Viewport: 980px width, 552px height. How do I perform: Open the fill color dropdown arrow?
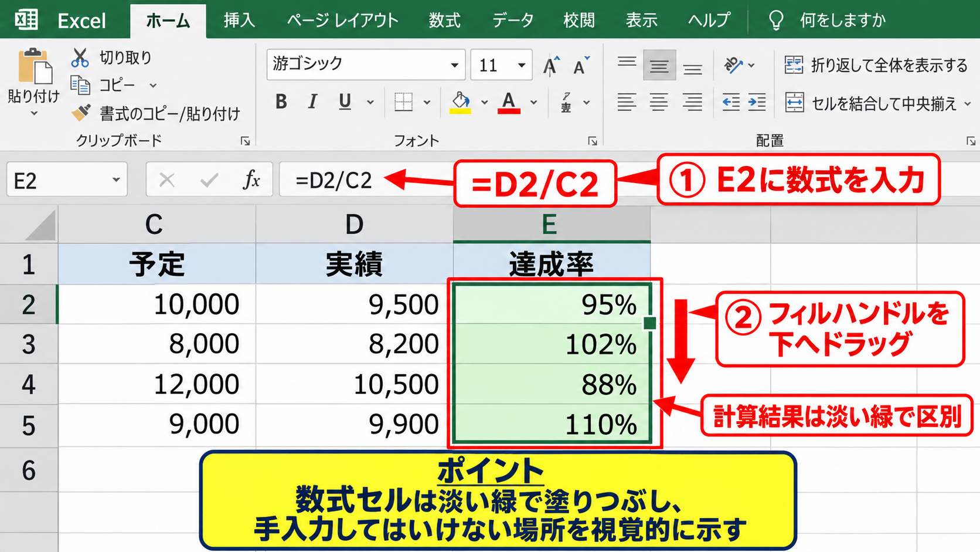pyautogui.click(x=484, y=103)
